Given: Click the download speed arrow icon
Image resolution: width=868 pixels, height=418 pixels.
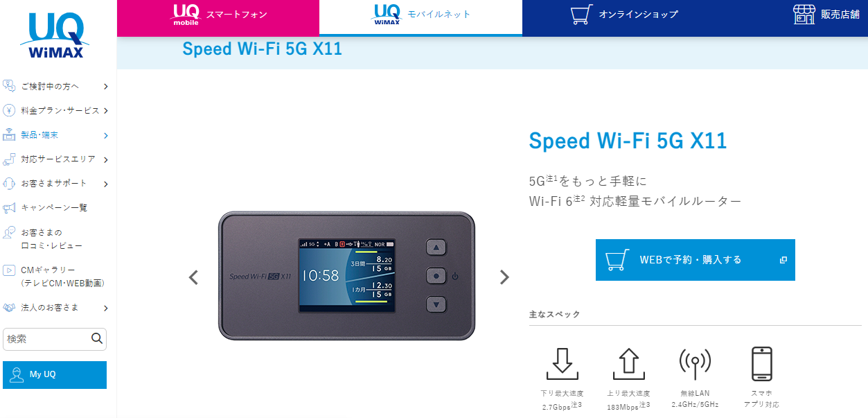Looking at the screenshot, I should [562, 363].
